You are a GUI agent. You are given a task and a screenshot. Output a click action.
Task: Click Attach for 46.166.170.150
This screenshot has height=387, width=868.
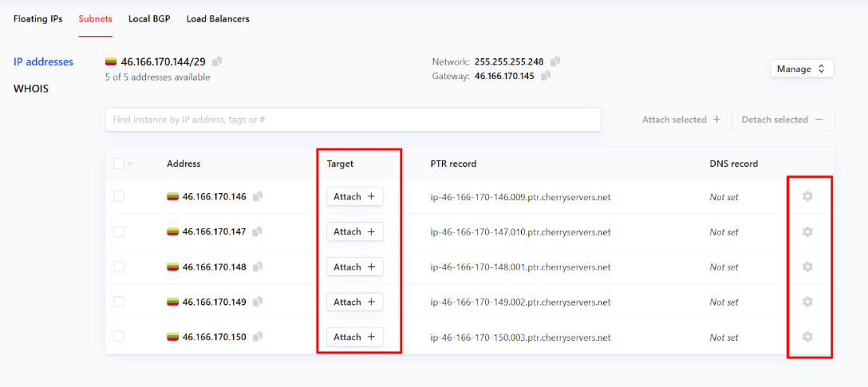(354, 337)
